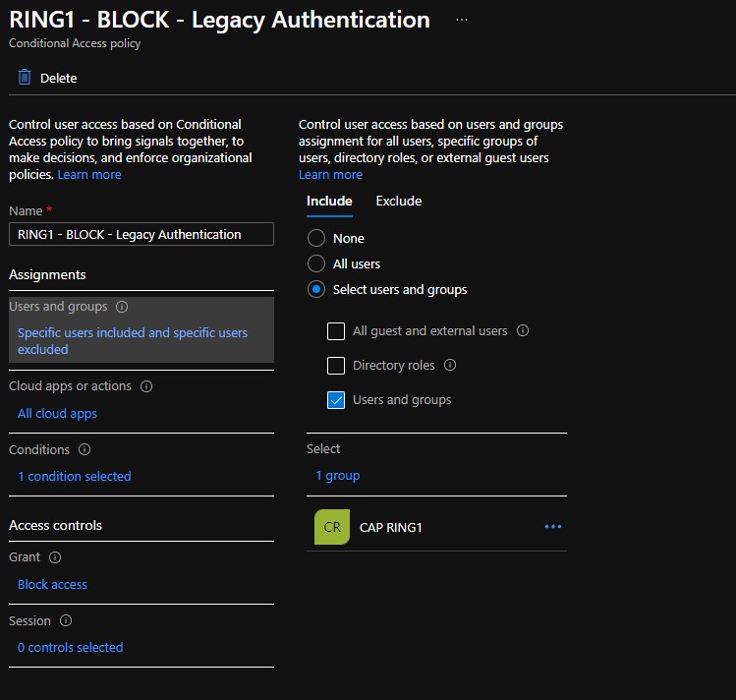Click the policy Name input field

pyautogui.click(x=141, y=234)
